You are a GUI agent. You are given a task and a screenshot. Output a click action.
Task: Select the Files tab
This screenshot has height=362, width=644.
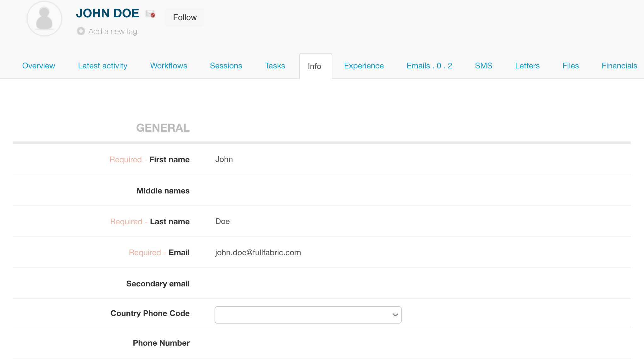click(x=570, y=66)
